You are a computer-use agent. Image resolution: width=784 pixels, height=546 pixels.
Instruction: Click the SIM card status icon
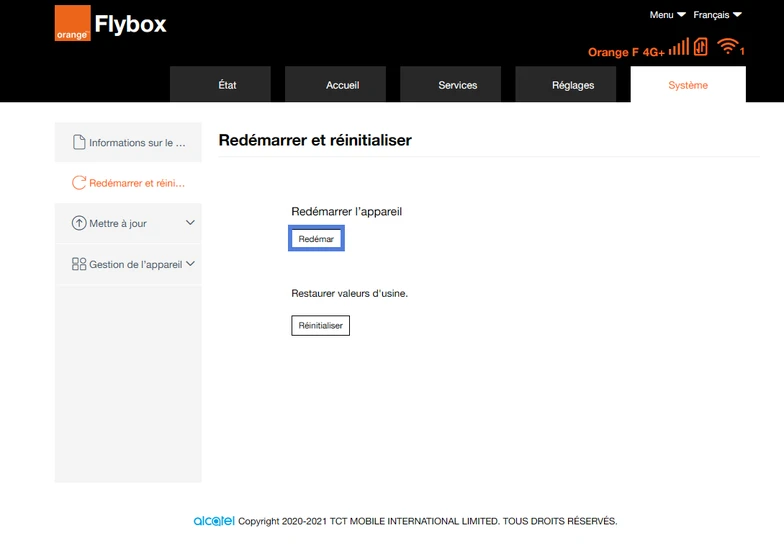click(x=700, y=47)
